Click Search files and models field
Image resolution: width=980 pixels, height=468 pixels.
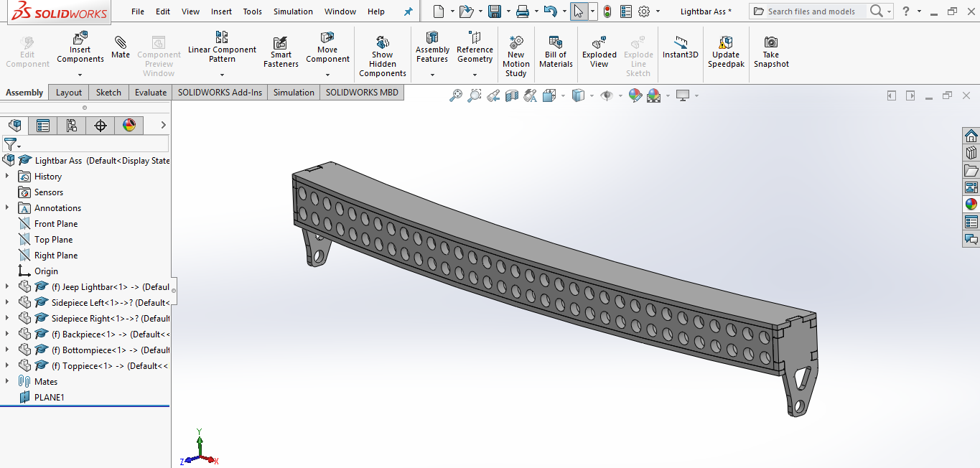[x=810, y=11]
